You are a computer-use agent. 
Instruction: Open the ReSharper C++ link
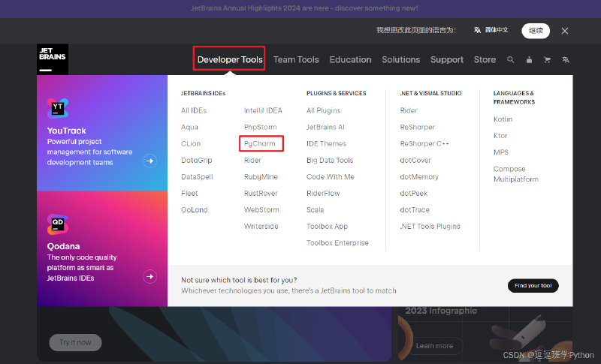tap(424, 143)
